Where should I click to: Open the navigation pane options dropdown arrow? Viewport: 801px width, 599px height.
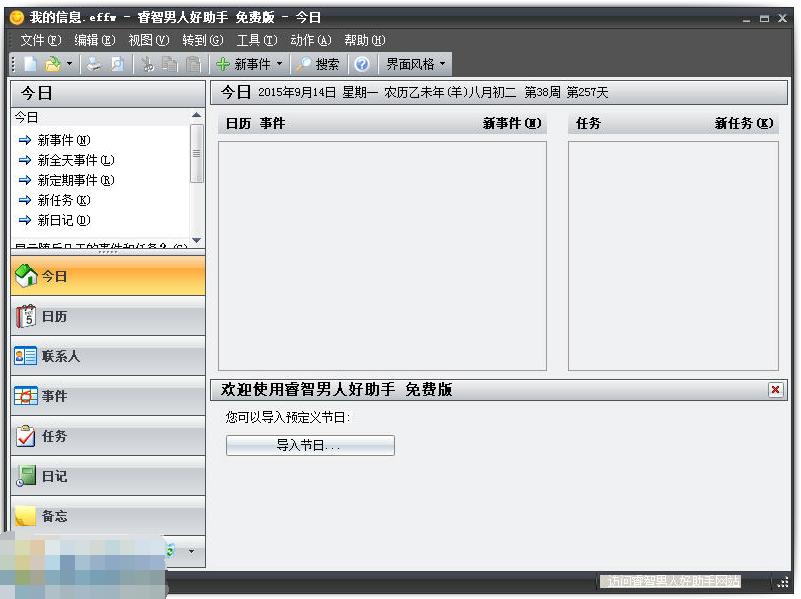(192, 551)
